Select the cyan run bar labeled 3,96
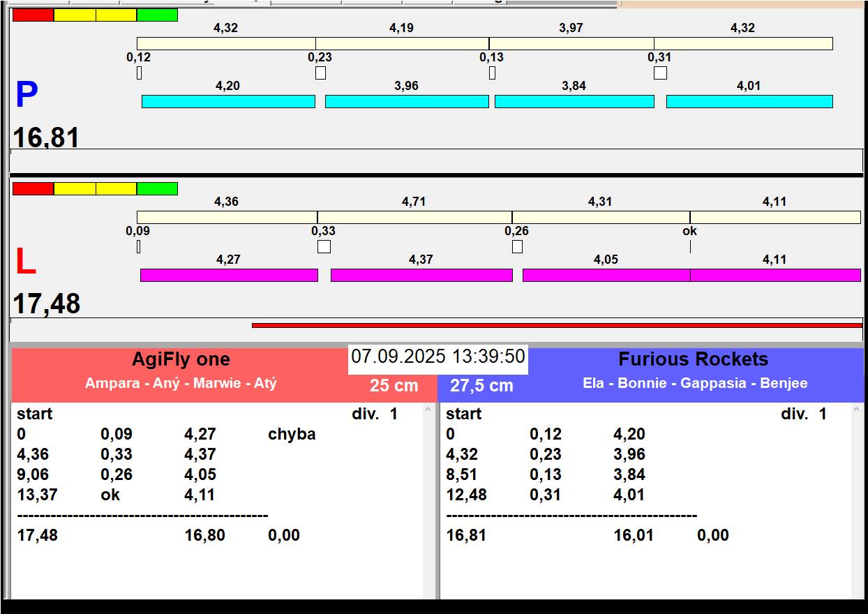Screen dimensions: 868x614 [x=407, y=101]
